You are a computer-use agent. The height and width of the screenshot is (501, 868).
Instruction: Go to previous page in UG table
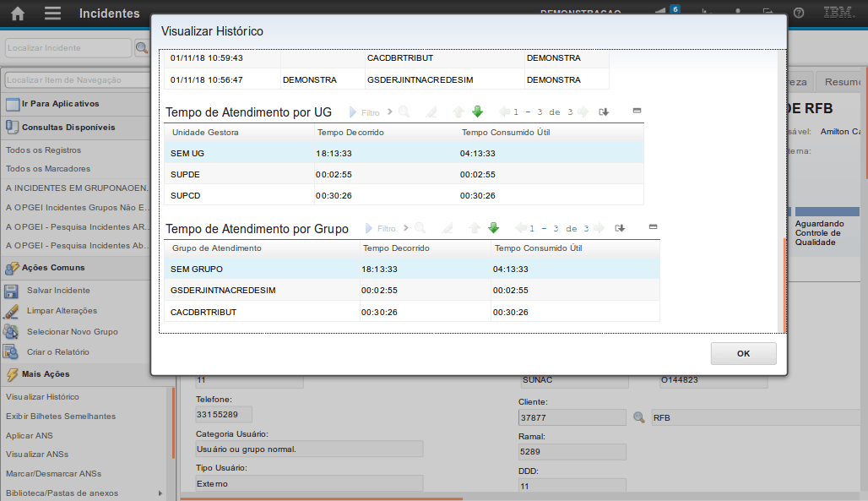point(504,112)
